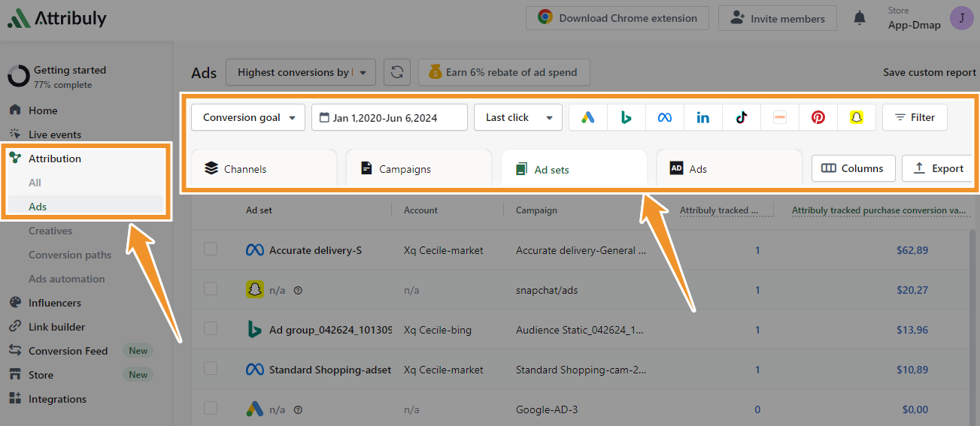This screenshot has width=980, height=426.
Task: Tick the Standard Shopping-adset checkbox
Action: point(211,369)
